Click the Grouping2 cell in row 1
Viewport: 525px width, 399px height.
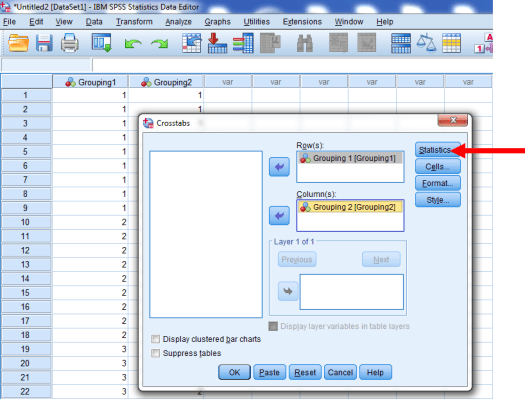pos(166,95)
